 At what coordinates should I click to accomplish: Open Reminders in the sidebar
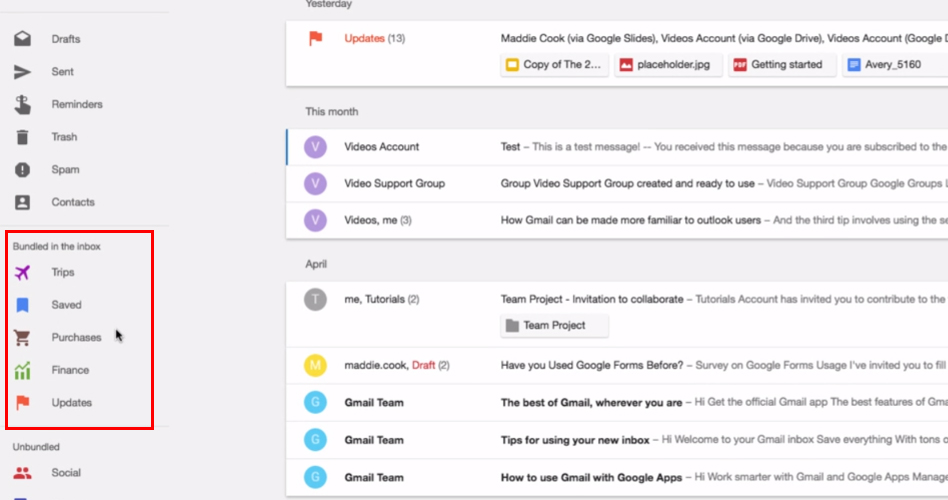pos(77,104)
